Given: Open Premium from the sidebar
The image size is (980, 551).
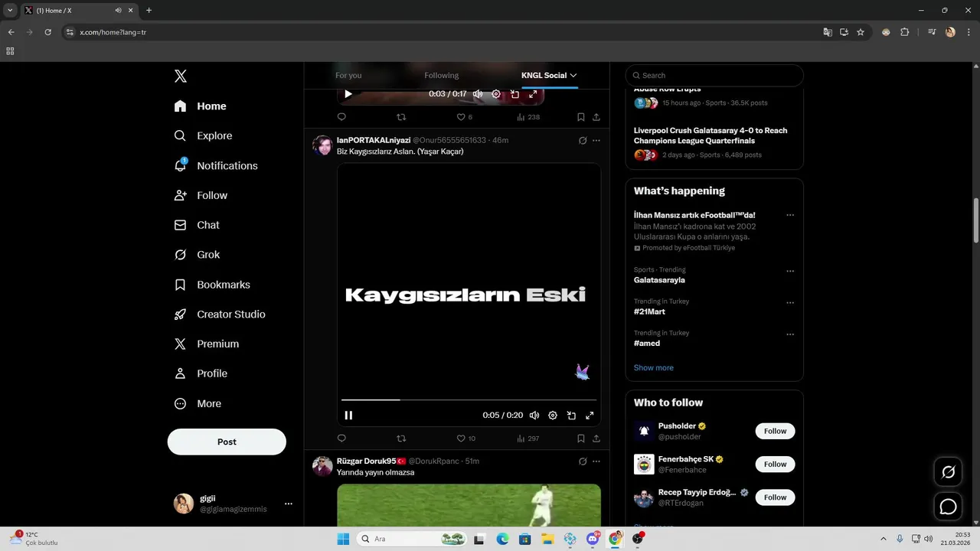Looking at the screenshot, I should [207, 344].
